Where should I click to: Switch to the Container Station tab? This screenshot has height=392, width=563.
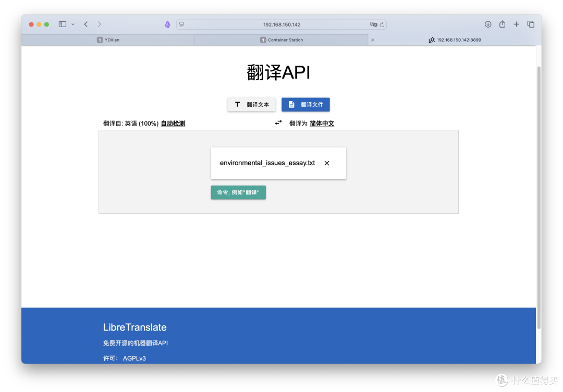(x=281, y=40)
